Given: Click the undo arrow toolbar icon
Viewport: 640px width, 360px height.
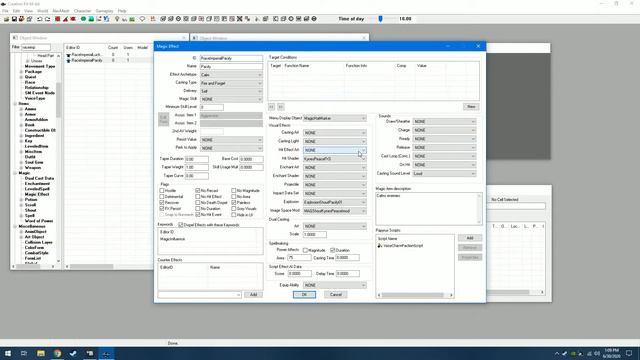Looking at the screenshot, I should [x=40, y=19].
